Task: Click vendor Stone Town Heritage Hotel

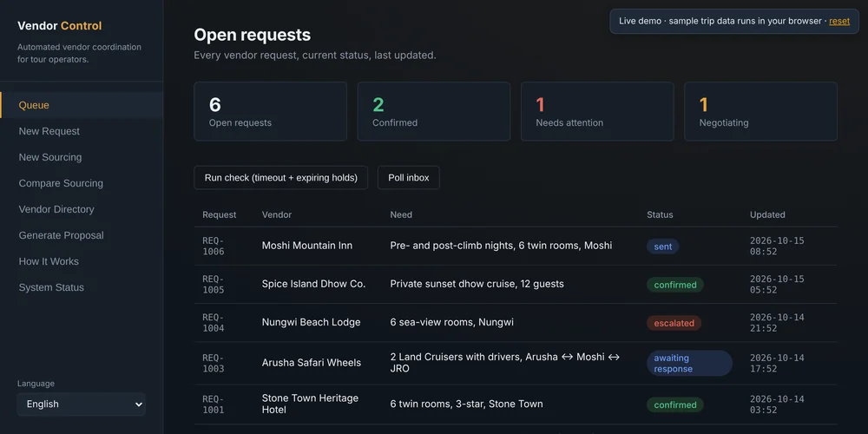Action: click(x=310, y=404)
